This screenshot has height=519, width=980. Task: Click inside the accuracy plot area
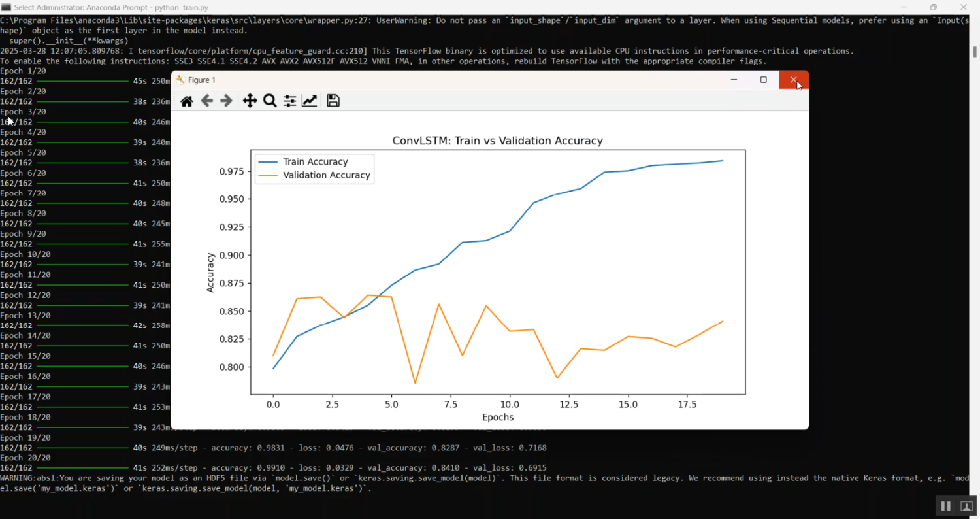497,271
